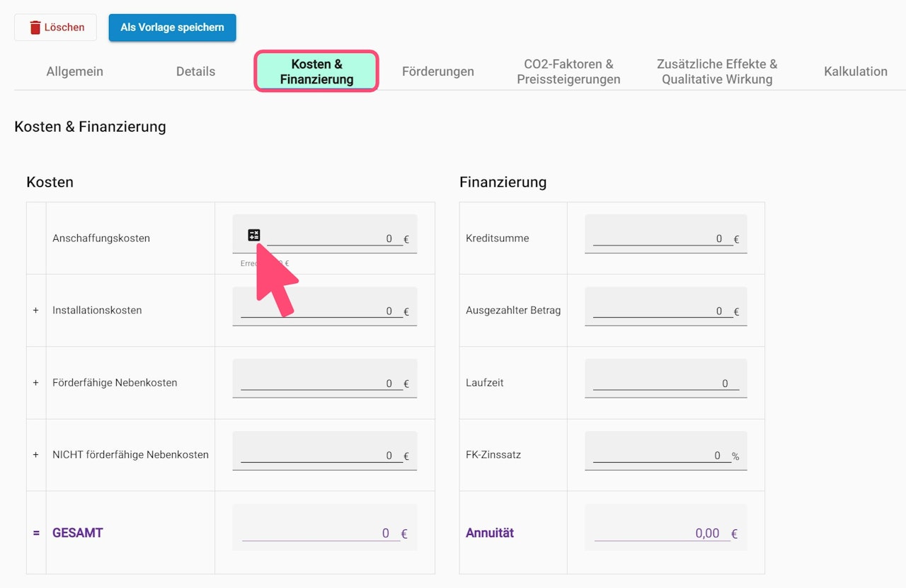Select the Kosten & Finanzierung tab

tap(316, 71)
